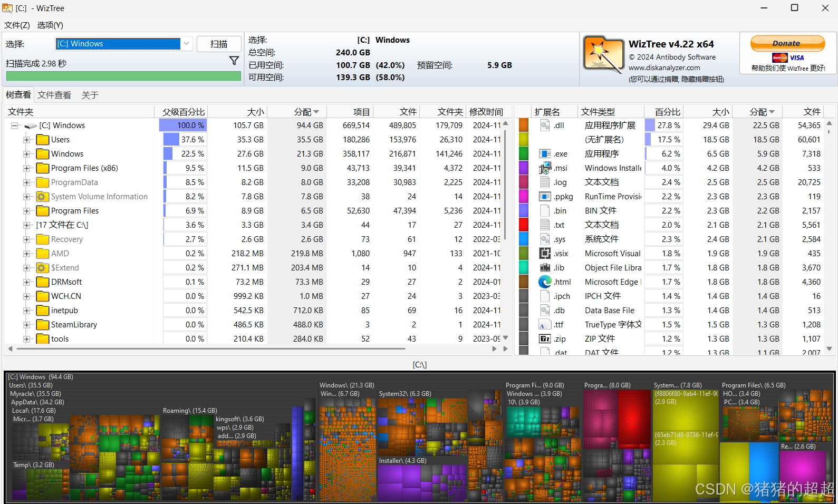
Task: Click Installer\ (4.3 GB) treemap block
Action: [422, 479]
